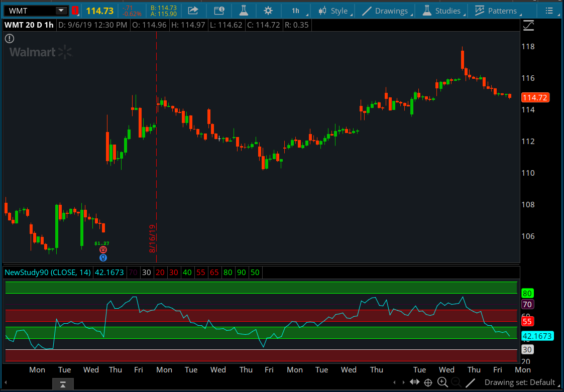Click the net change -.71 -0.62%
This screenshot has width=564, height=392.
pos(132,11)
